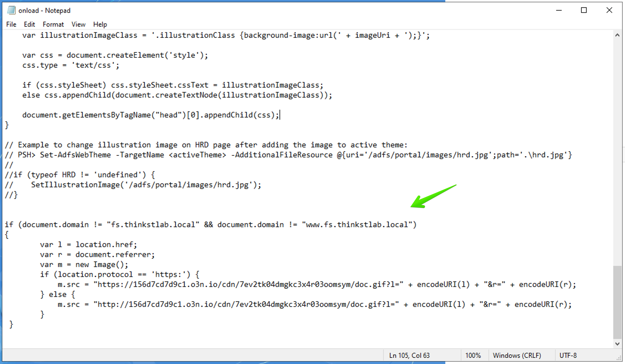The image size is (625, 364).
Task: Click the Notepad icon in the title bar
Action: tap(11, 10)
